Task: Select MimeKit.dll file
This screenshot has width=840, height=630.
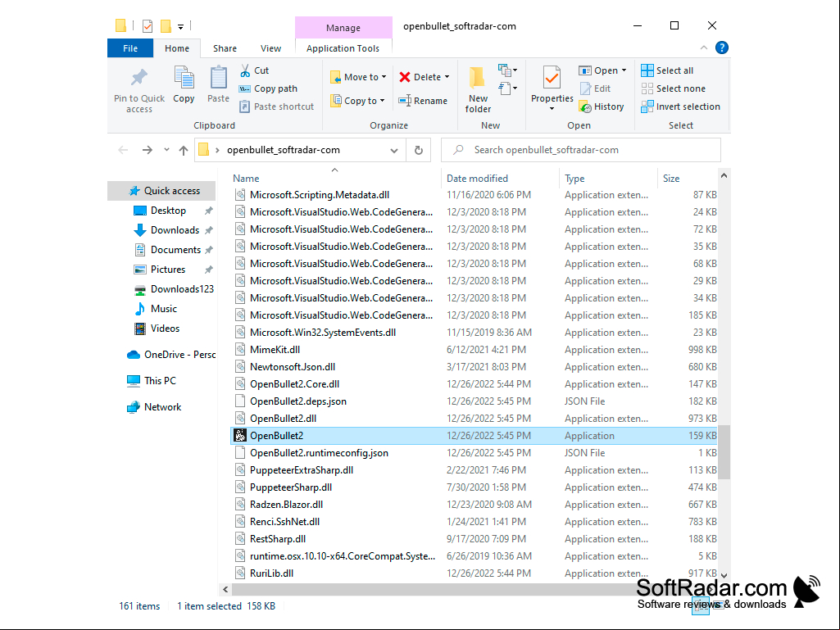Action: coord(474,350)
